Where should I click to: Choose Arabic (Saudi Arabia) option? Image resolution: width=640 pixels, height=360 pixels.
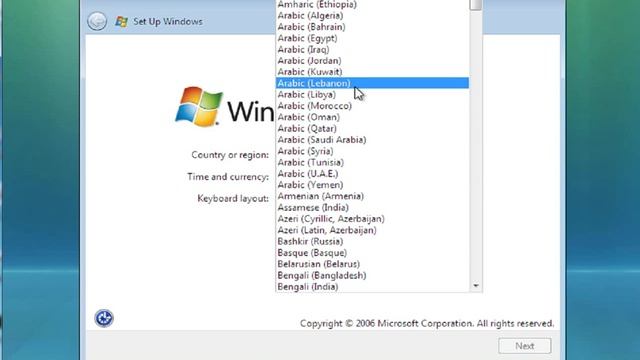tap(372, 140)
